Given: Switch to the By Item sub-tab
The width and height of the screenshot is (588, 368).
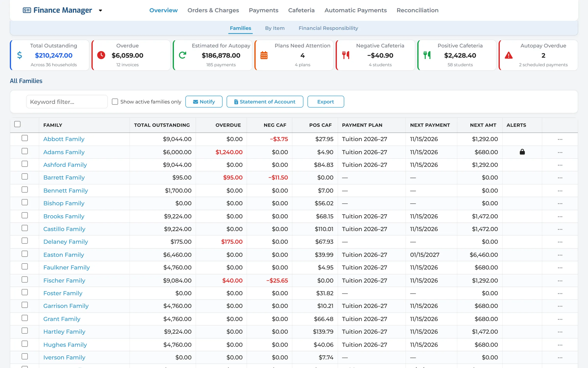Looking at the screenshot, I should click(x=275, y=28).
